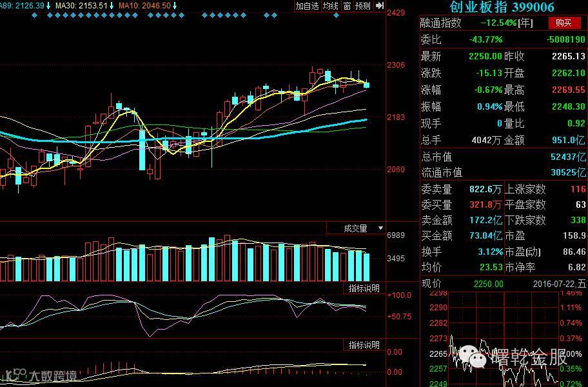Click the jump-to-end arrow icon
Viewport: 588px width, 387px height.
pos(380,6)
